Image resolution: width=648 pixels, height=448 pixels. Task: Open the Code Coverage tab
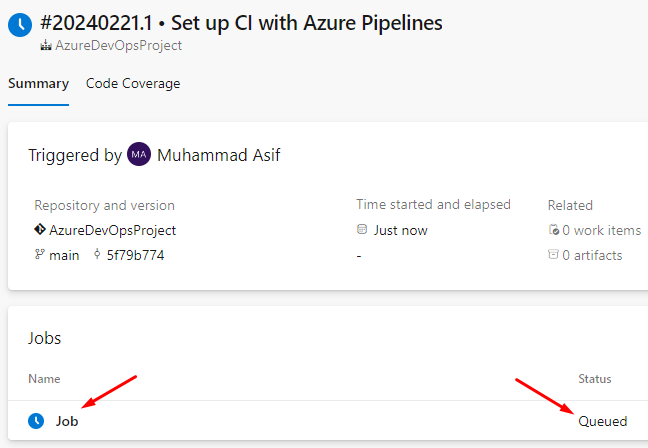pyautogui.click(x=133, y=84)
